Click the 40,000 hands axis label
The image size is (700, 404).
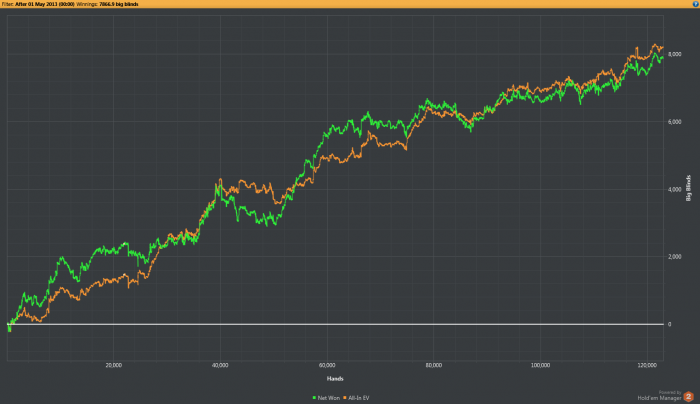coord(220,365)
